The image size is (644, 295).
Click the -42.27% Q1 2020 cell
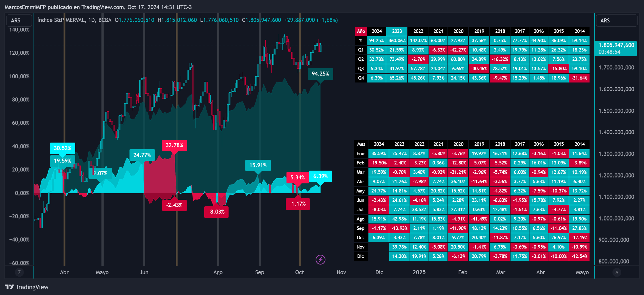[x=458, y=50]
